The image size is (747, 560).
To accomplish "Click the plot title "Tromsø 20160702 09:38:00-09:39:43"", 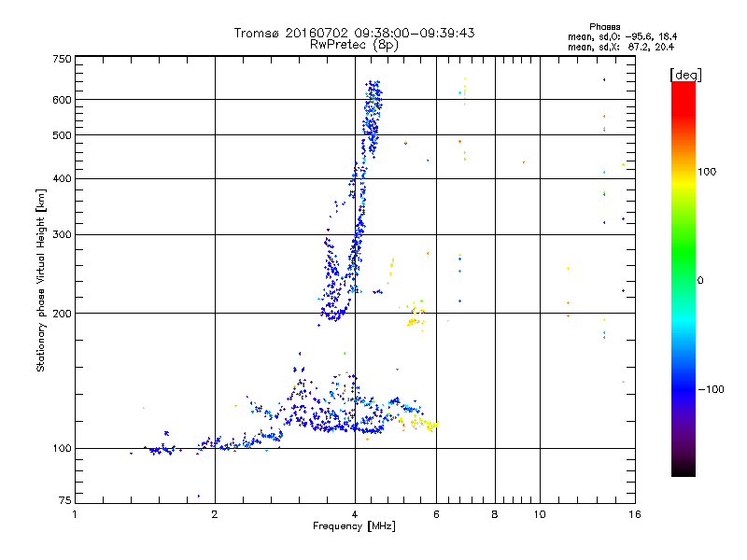I will (354, 33).
